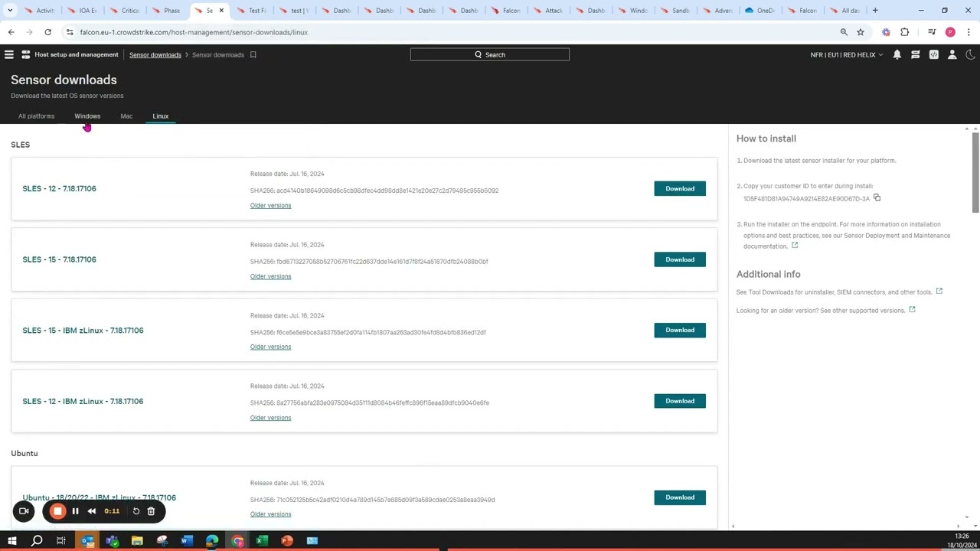Screen dimensions: 980x551
Task: Switch to the Attack browser tab
Action: [547, 11]
